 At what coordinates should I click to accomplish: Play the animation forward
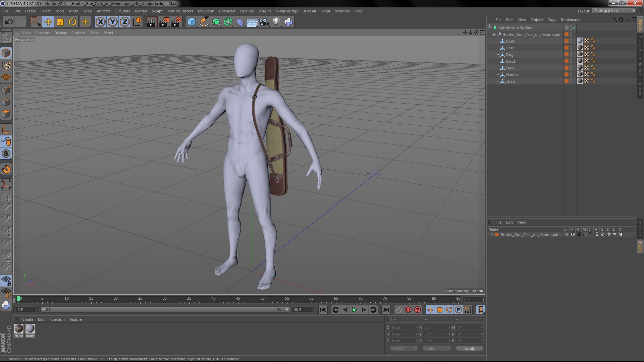pos(354,310)
